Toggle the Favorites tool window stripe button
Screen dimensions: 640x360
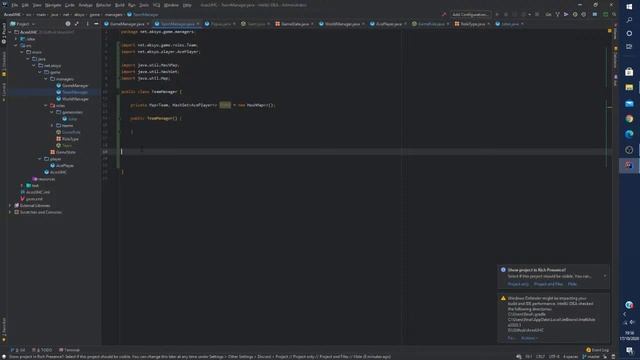tap(4, 329)
